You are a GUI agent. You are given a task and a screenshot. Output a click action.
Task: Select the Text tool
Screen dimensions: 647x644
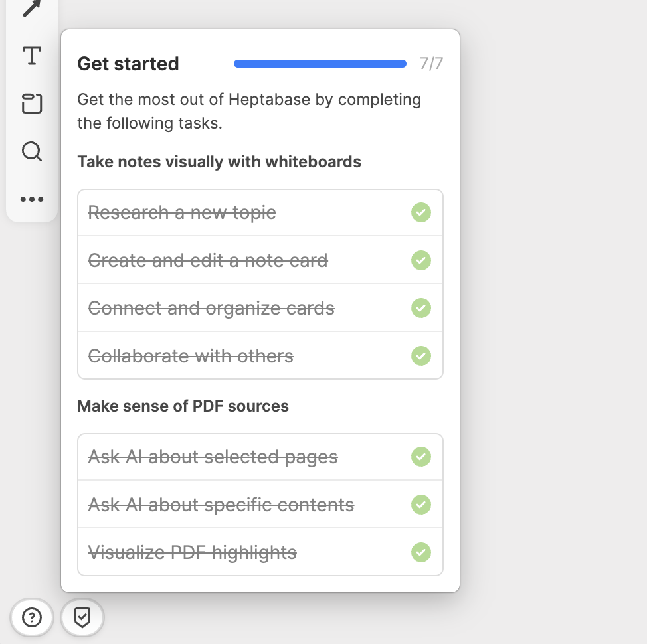coord(31,56)
